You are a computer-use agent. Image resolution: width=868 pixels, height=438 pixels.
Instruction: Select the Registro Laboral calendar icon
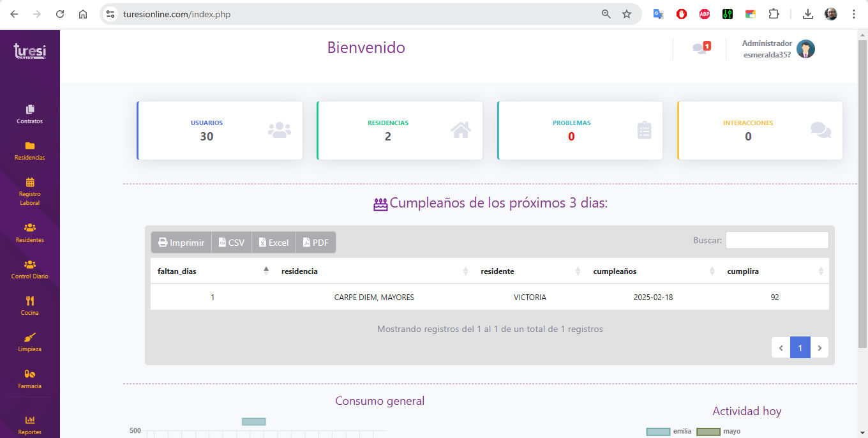click(30, 182)
